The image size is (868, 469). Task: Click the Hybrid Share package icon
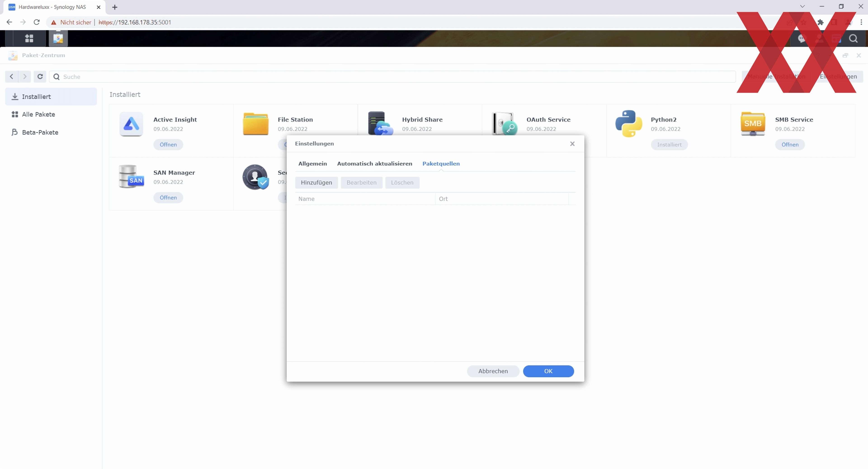coord(380,123)
